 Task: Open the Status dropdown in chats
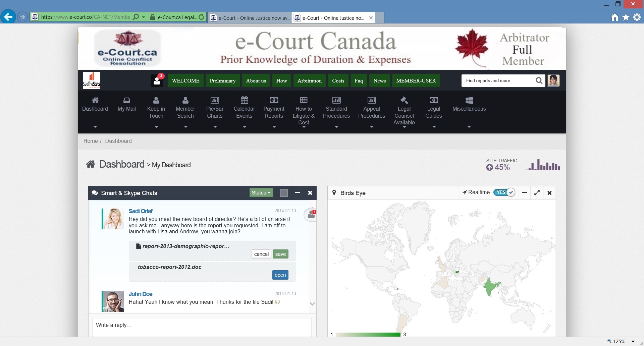[x=261, y=193]
